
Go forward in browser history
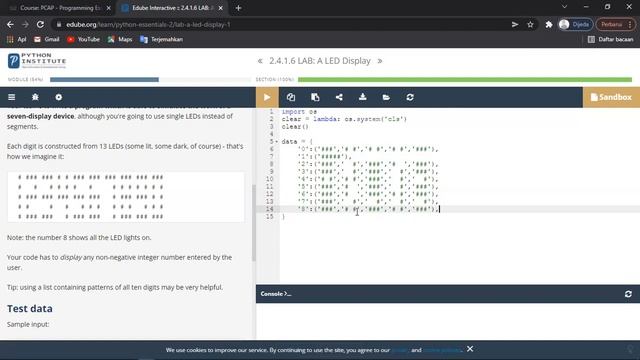point(25,24)
